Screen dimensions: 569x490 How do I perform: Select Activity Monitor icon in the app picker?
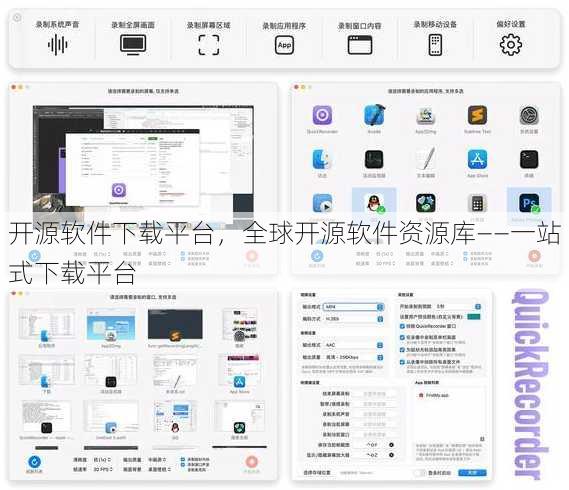374,160
